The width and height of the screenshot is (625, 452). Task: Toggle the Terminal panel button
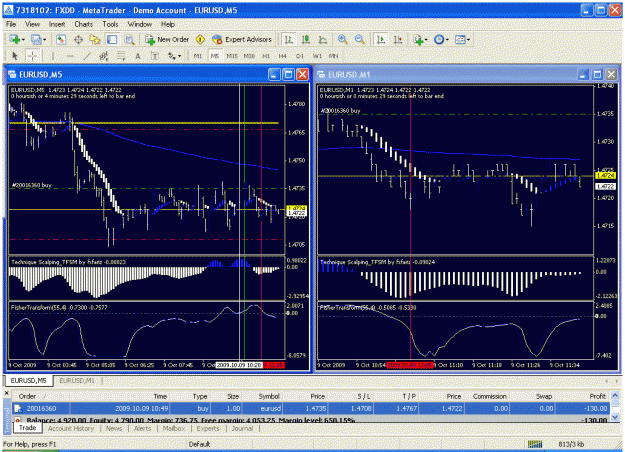(112, 39)
